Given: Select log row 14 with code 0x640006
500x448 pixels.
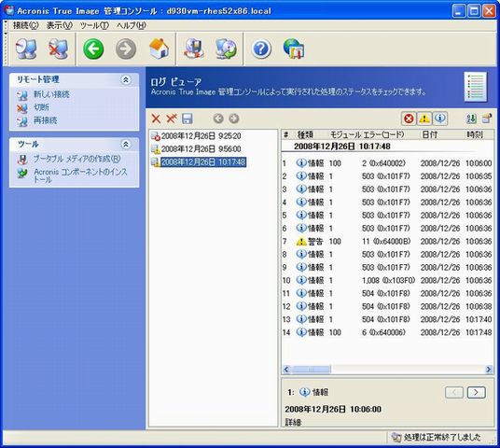Looking at the screenshot, I should tap(387, 332).
